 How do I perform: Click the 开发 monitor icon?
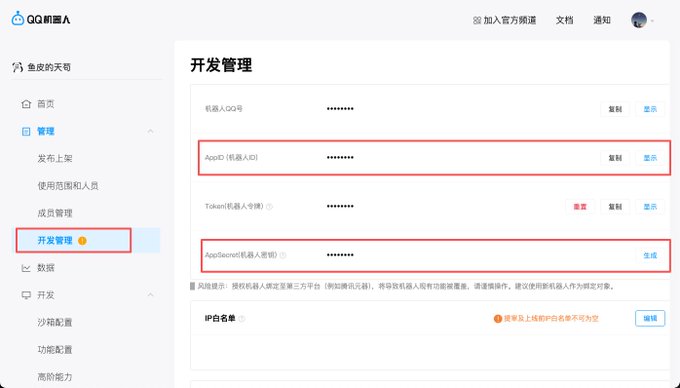pos(26,295)
